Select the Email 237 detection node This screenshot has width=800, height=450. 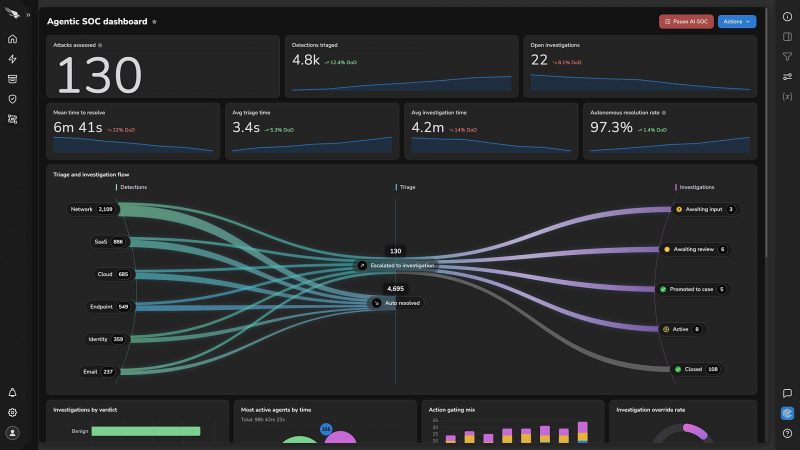coord(98,371)
